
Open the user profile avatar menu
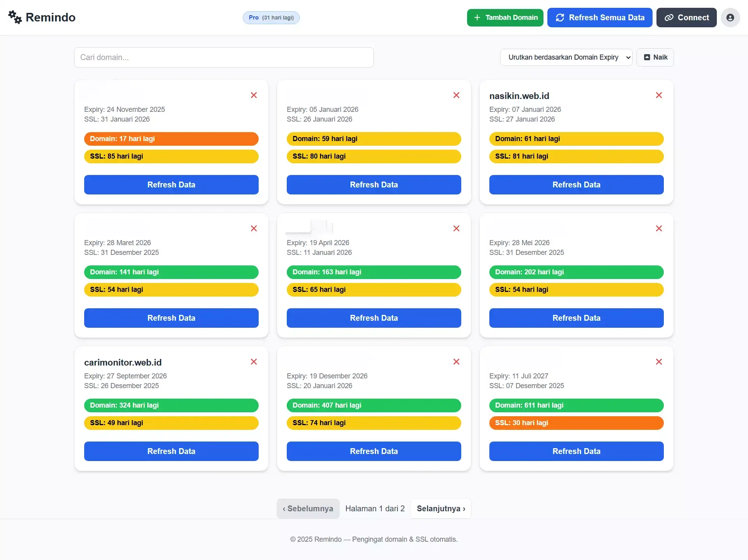(730, 18)
